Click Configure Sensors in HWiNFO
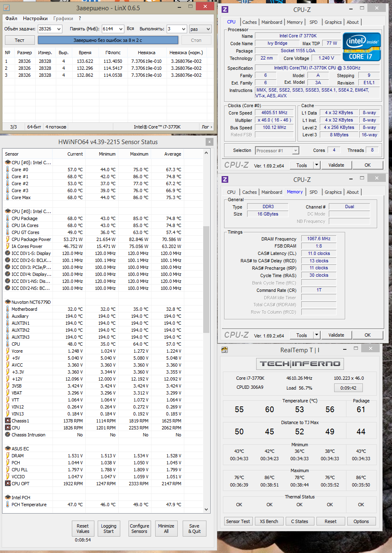The height and width of the screenshot is (553, 392). [x=139, y=529]
